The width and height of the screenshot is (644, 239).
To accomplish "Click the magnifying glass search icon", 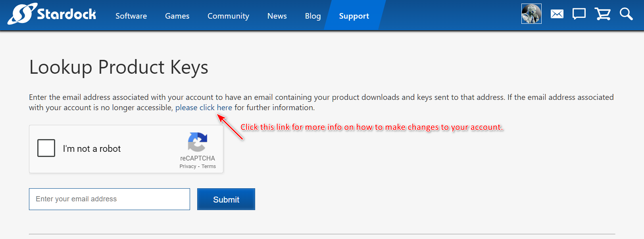I will tap(626, 14).
